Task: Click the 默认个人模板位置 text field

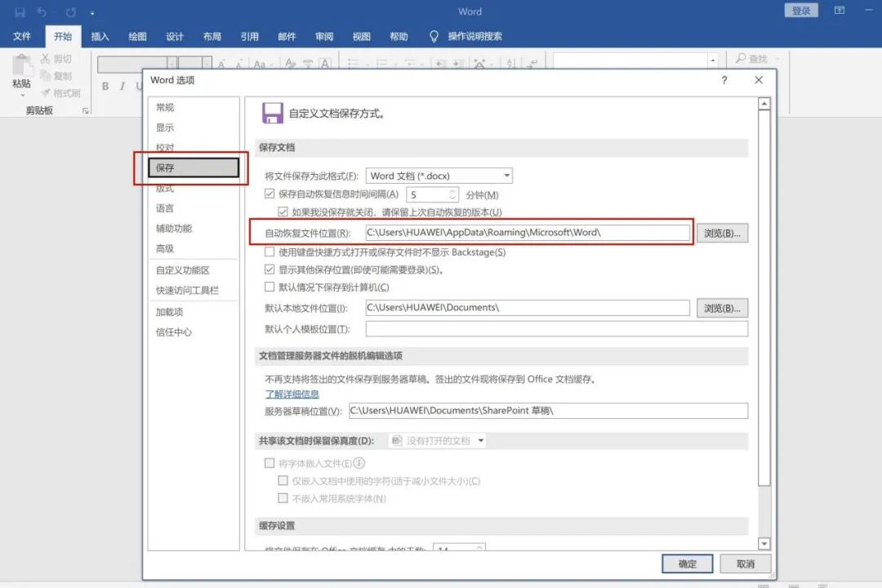Action: coord(557,328)
